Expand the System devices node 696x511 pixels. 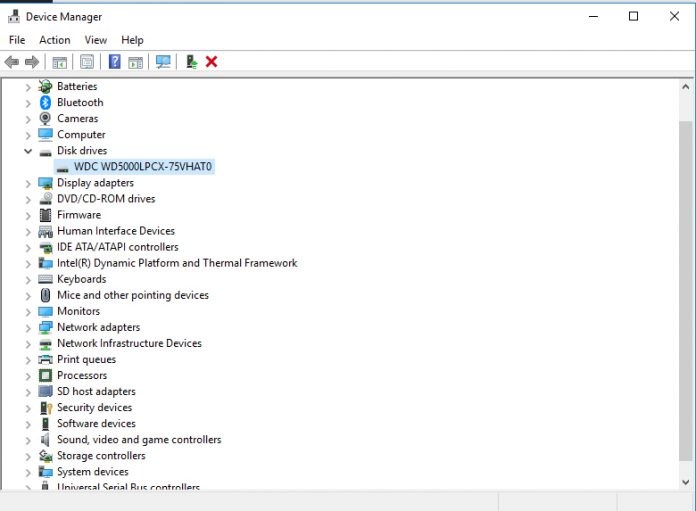pyautogui.click(x=28, y=472)
